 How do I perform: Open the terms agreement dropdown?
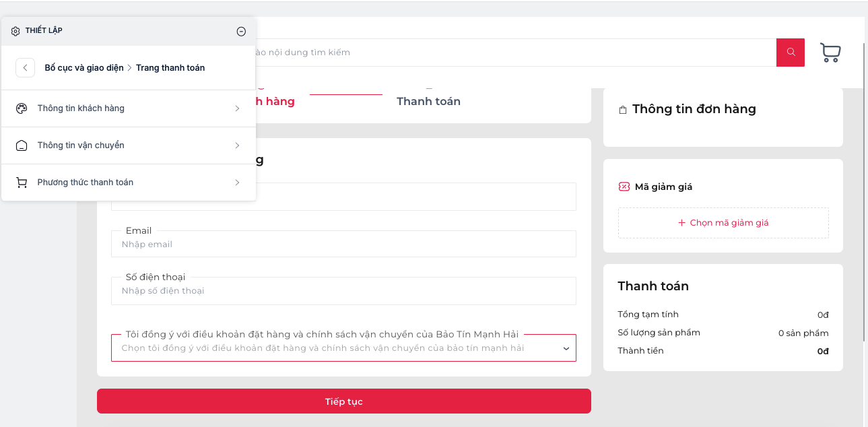[343, 348]
